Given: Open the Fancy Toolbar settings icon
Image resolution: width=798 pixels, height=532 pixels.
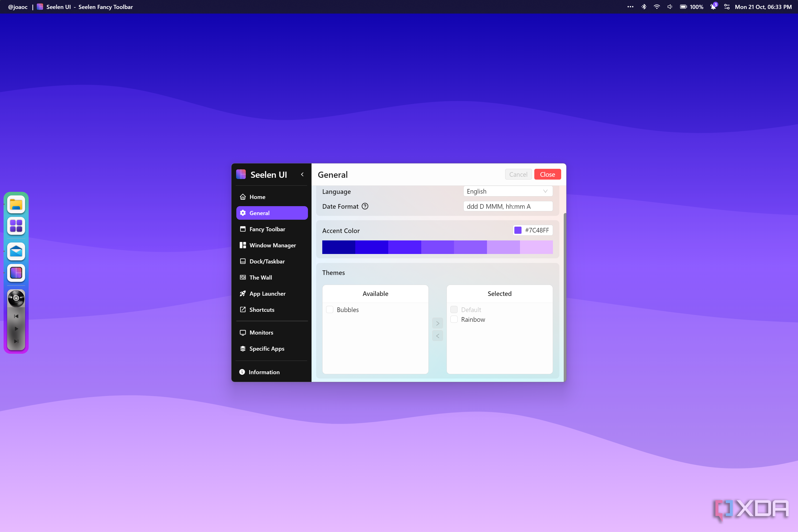Looking at the screenshot, I should click(242, 229).
